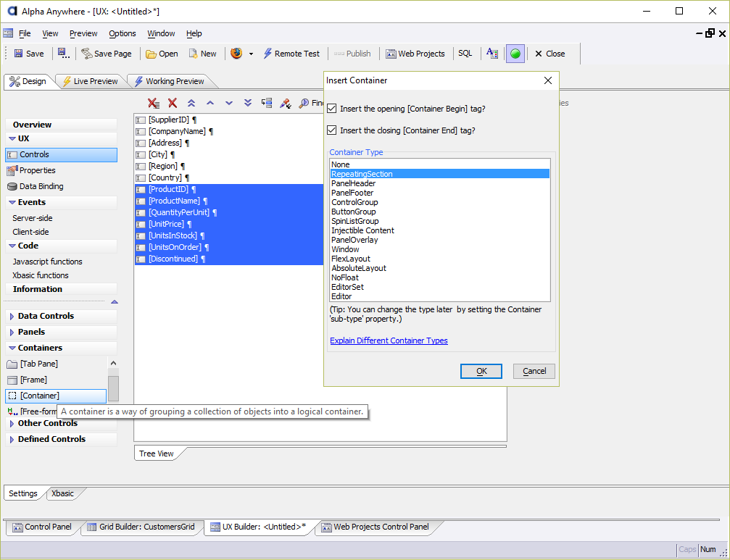Open Javascript functions under Code

point(48,262)
